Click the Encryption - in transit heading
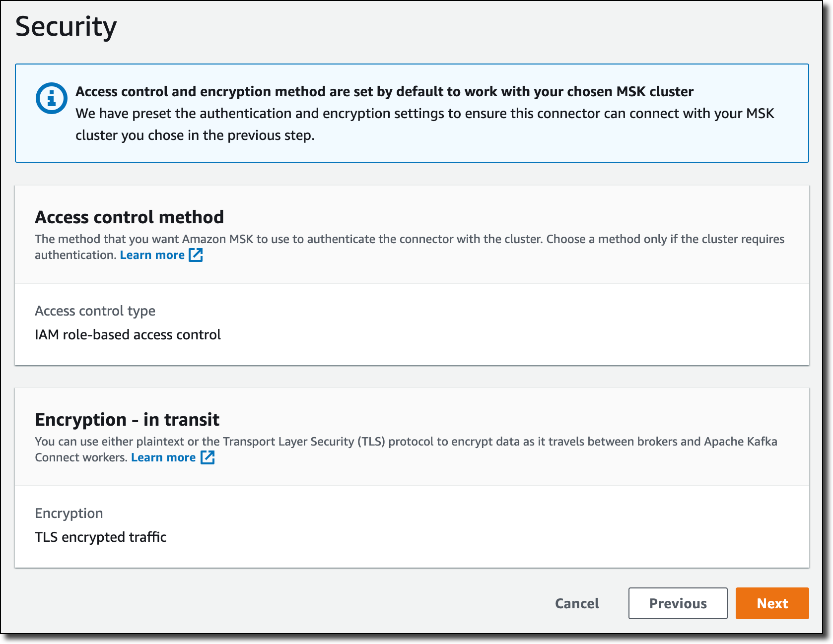This screenshot has width=833, height=644. pos(127,420)
